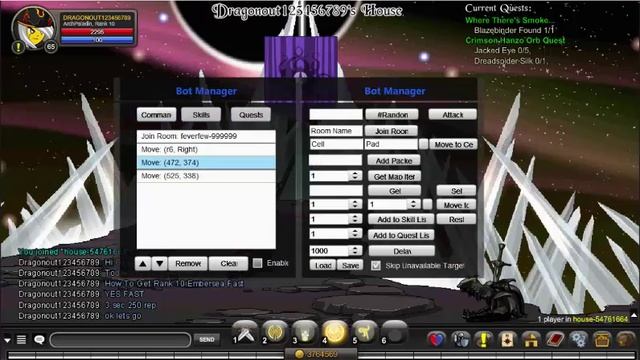The width and height of the screenshot is (640, 360).
Task: Click empty skill slot 6
Action: [x=394, y=333]
